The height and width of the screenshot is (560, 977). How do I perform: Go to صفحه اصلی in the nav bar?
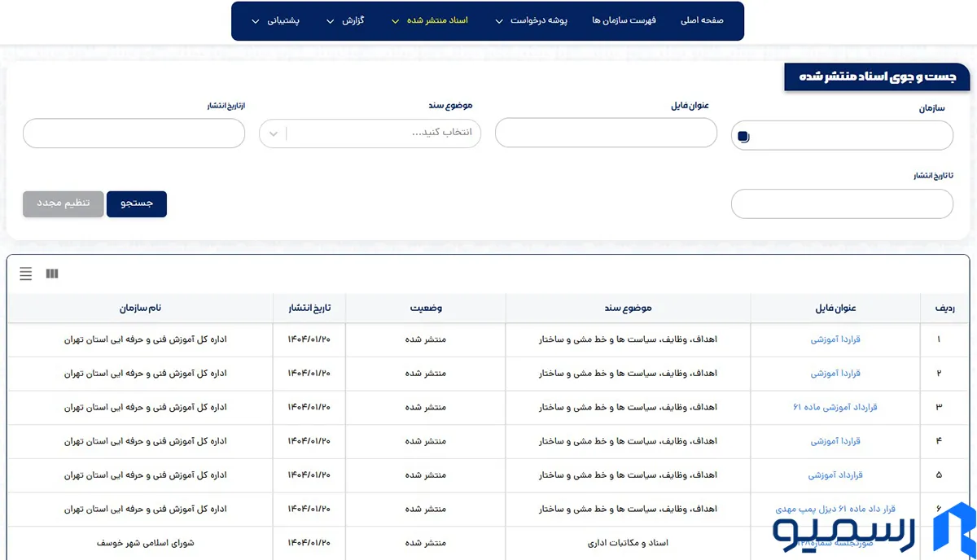pos(702,20)
